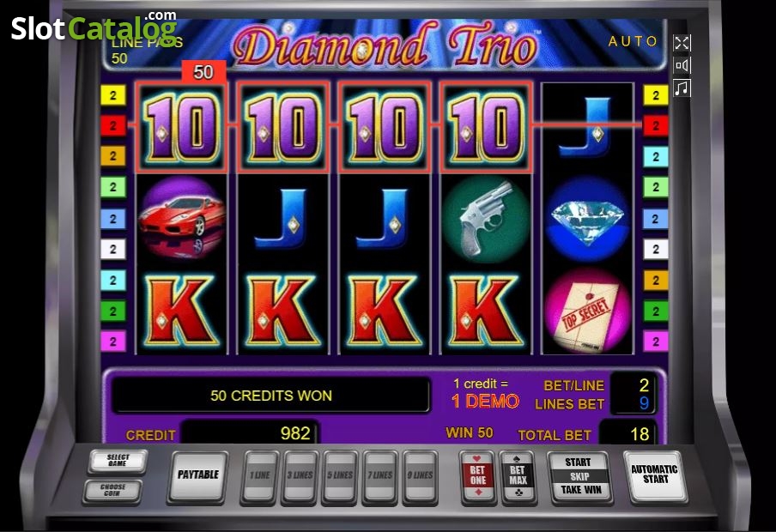Image resolution: width=776 pixels, height=532 pixels.
Task: Select the 9 Lines button
Action: (420, 476)
